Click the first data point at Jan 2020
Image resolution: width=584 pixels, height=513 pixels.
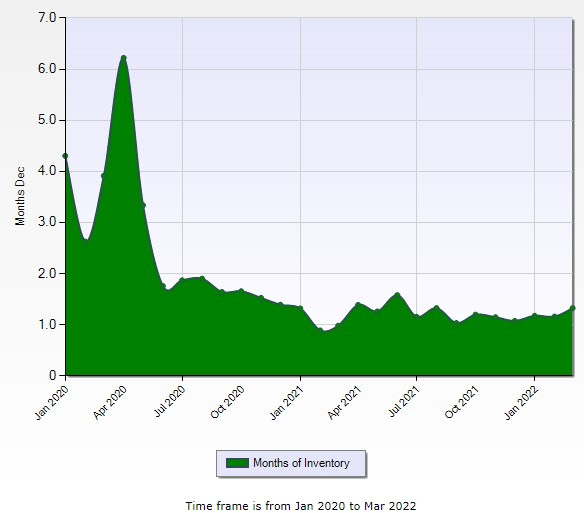[x=66, y=156]
